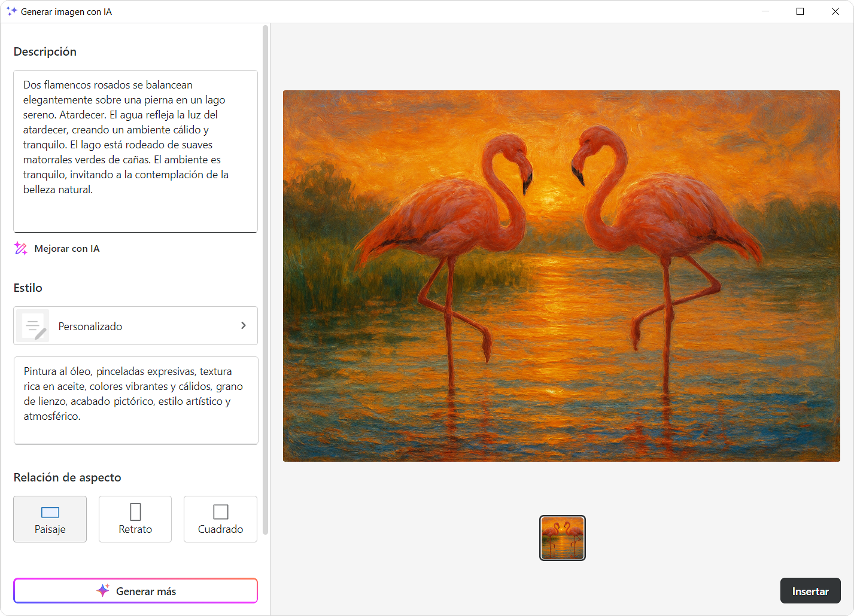The width and height of the screenshot is (854, 616).
Task: Click the Generar más button
Action: click(x=136, y=591)
